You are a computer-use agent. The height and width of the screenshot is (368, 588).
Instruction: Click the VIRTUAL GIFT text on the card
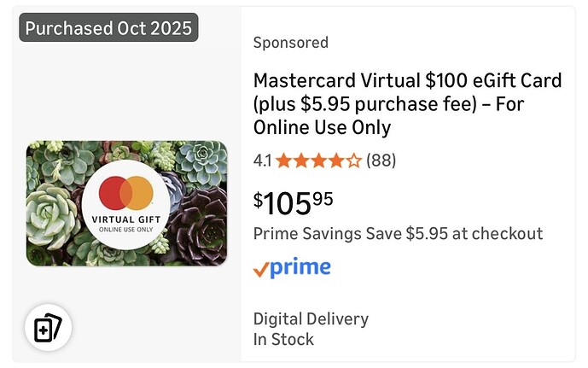pyautogui.click(x=125, y=220)
